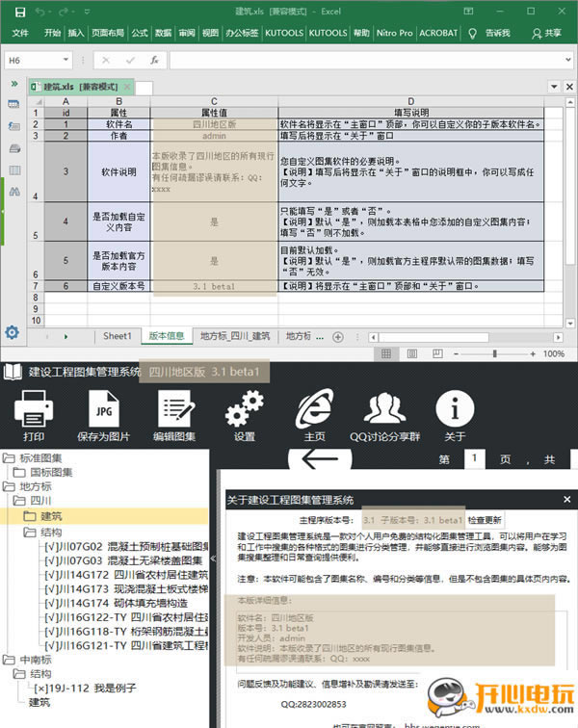Click the insert function fx icon
Screen dimensions: 578x728
point(154,60)
